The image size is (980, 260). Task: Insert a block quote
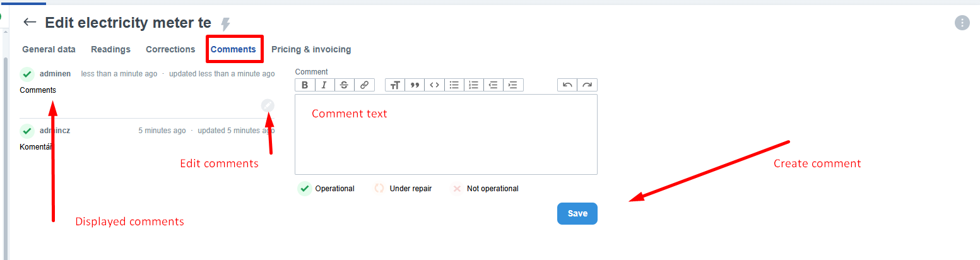415,85
